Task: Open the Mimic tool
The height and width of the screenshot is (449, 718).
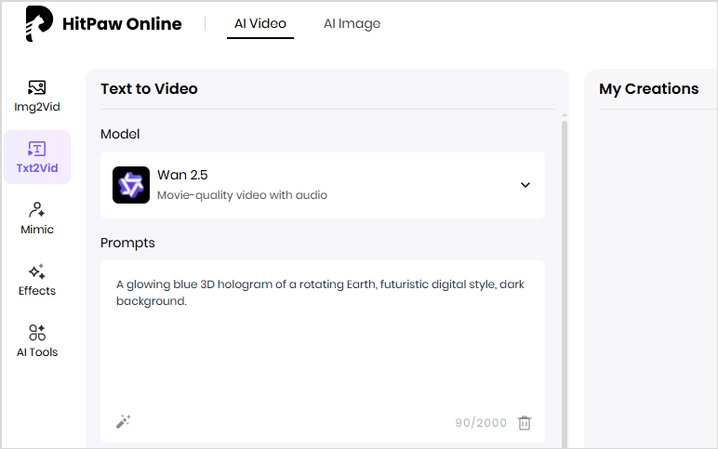Action: tap(37, 218)
